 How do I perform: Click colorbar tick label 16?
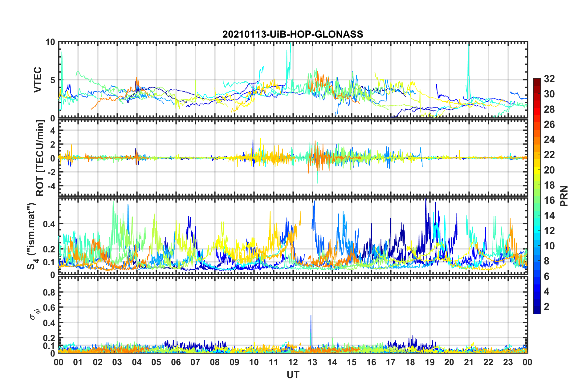[x=549, y=200]
